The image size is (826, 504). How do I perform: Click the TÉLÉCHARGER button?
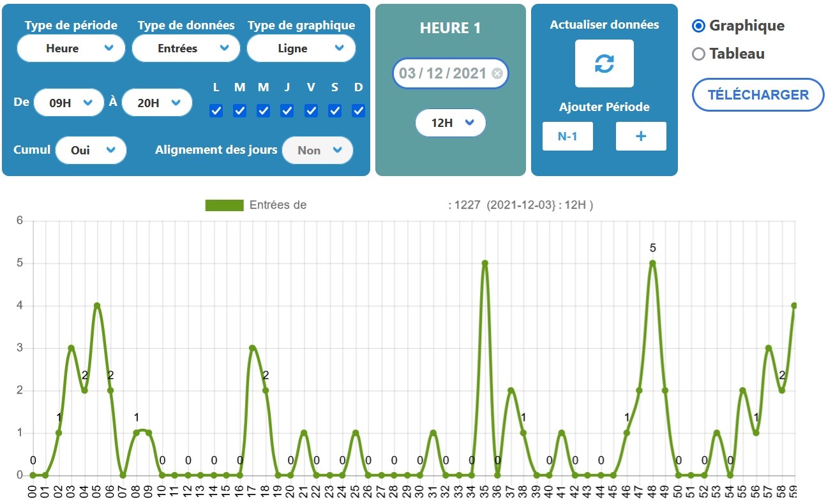(758, 95)
